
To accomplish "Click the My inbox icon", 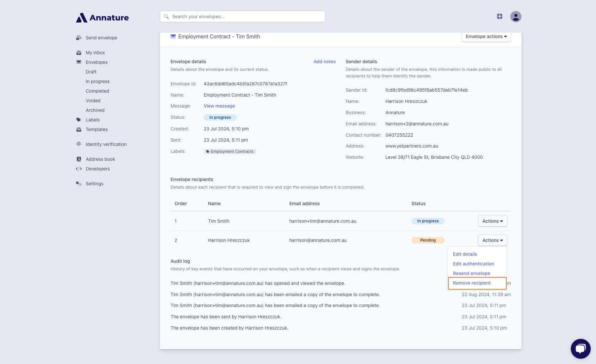I will (x=79, y=53).
